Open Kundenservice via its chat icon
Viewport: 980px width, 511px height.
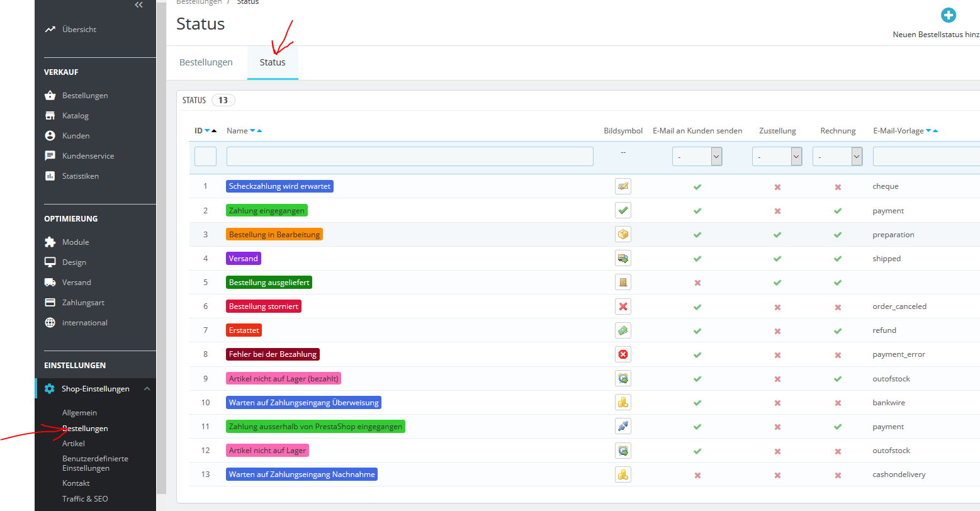click(x=50, y=156)
